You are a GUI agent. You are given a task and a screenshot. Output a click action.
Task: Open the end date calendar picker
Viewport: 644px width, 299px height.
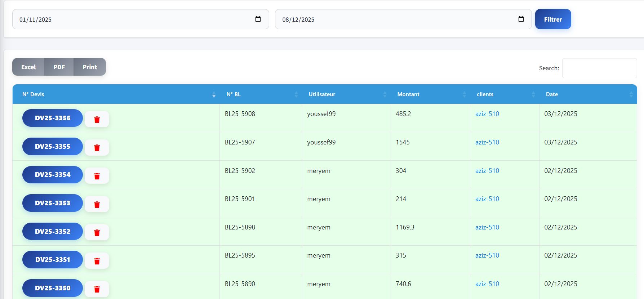coord(521,19)
